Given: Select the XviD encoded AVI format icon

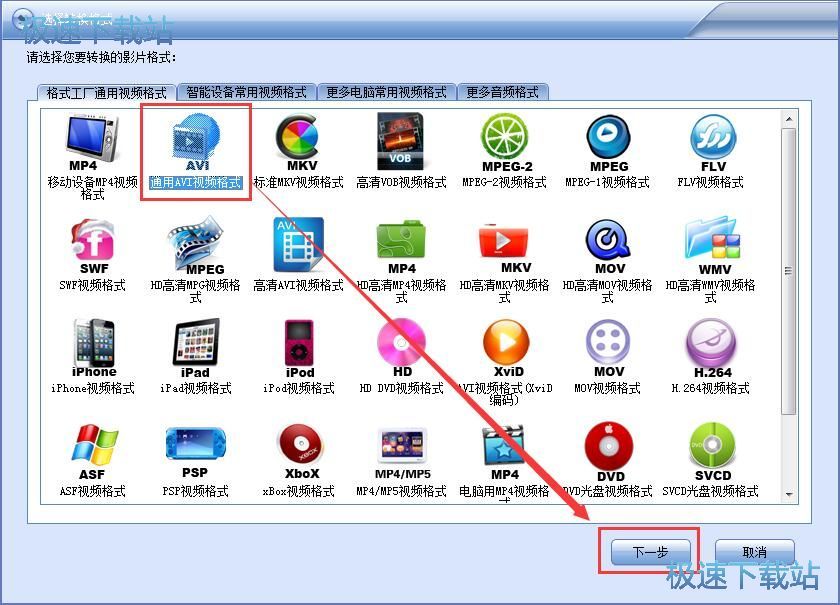Looking at the screenshot, I should click(x=506, y=348).
